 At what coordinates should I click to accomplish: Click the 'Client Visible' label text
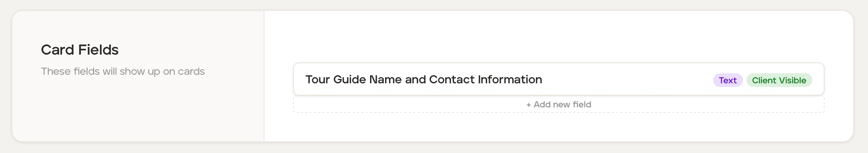[x=779, y=80]
